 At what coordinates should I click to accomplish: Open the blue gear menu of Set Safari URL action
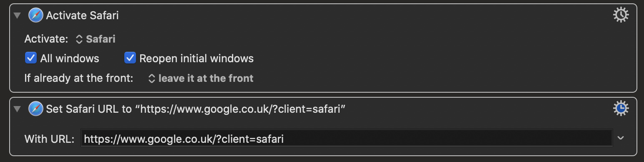[x=621, y=109]
